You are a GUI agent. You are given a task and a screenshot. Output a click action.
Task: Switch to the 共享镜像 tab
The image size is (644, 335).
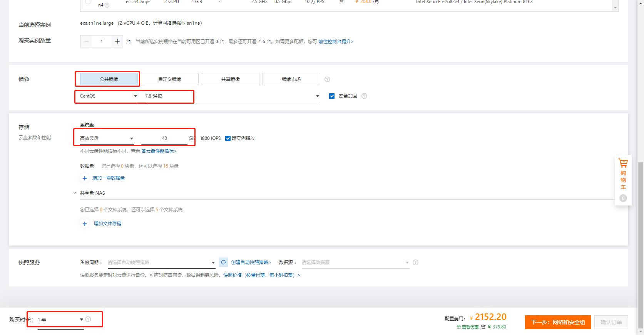231,79
